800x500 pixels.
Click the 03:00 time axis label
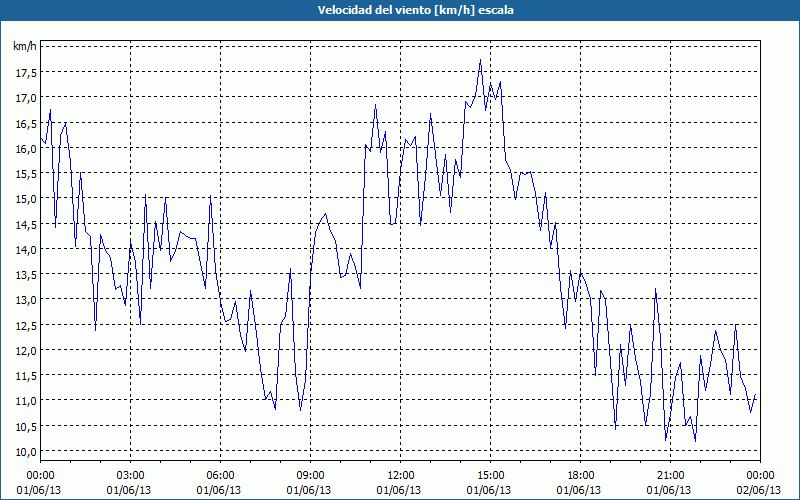pos(130,476)
